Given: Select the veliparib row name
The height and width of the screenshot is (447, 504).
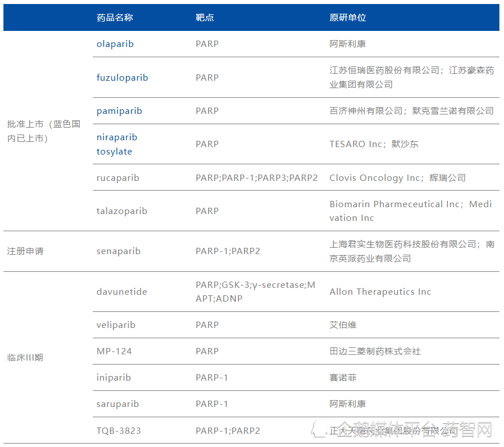Looking at the screenshot, I should point(116,325).
